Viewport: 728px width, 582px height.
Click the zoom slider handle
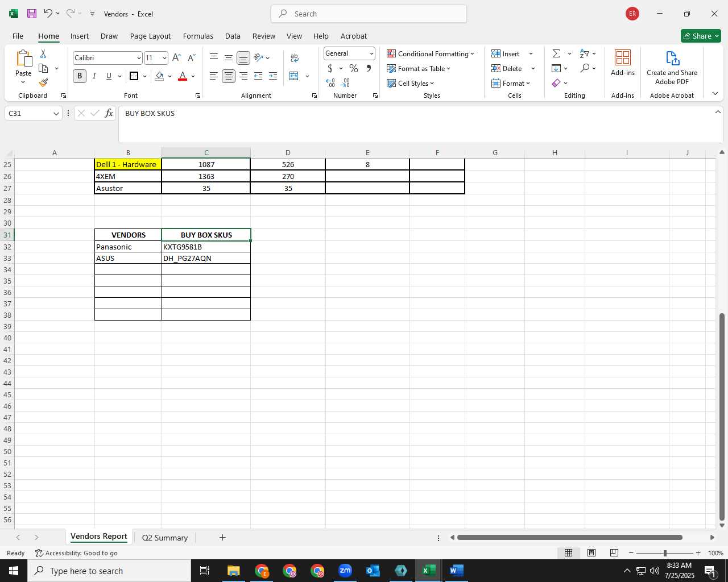[665, 553]
